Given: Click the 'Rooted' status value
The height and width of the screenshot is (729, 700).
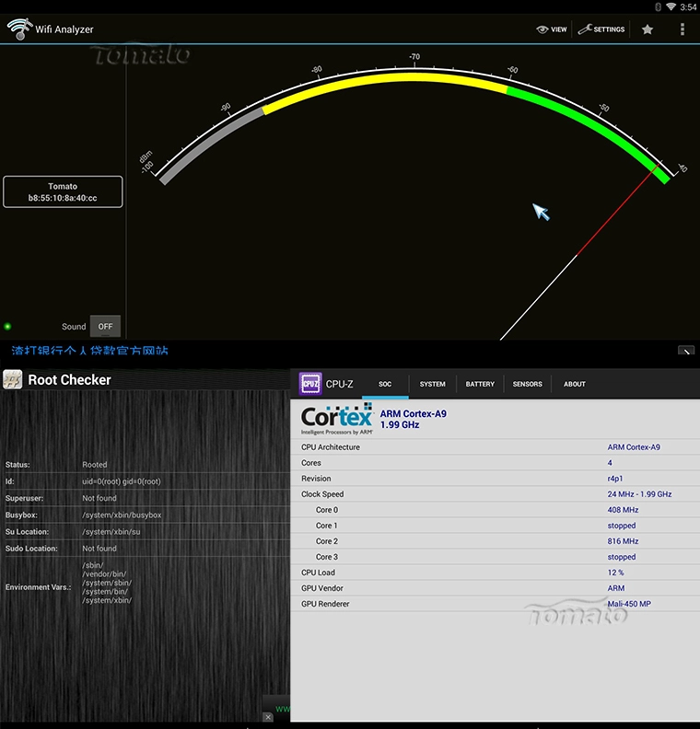Looking at the screenshot, I should pos(95,465).
